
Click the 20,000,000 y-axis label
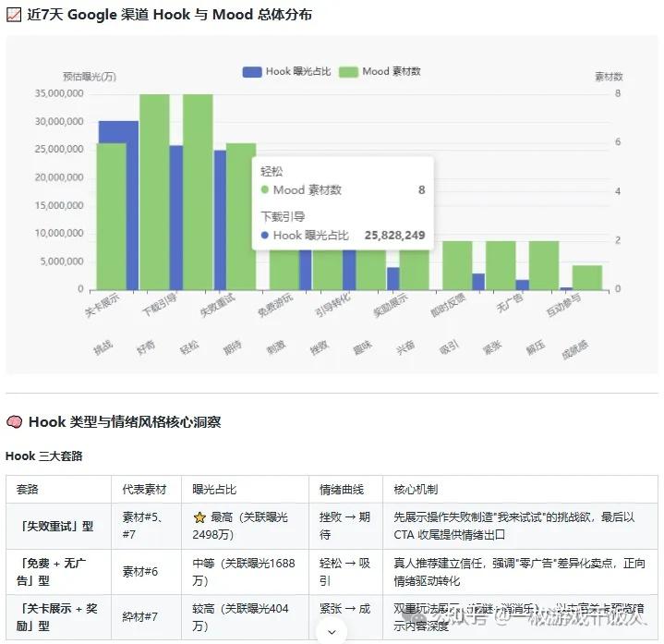(59, 177)
